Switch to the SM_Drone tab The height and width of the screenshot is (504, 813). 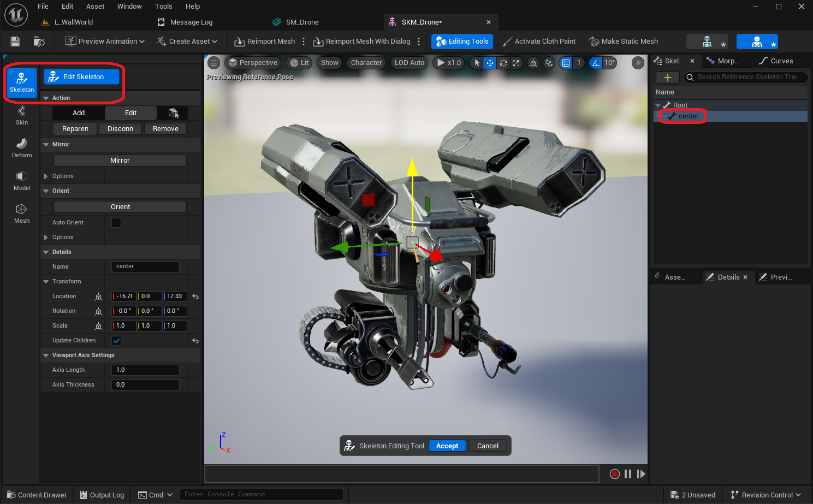pos(302,22)
